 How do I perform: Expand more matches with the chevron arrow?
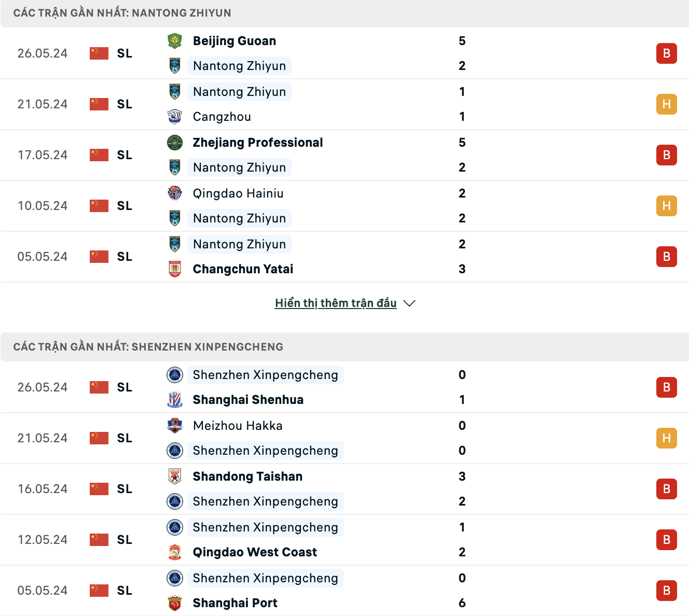click(x=409, y=303)
